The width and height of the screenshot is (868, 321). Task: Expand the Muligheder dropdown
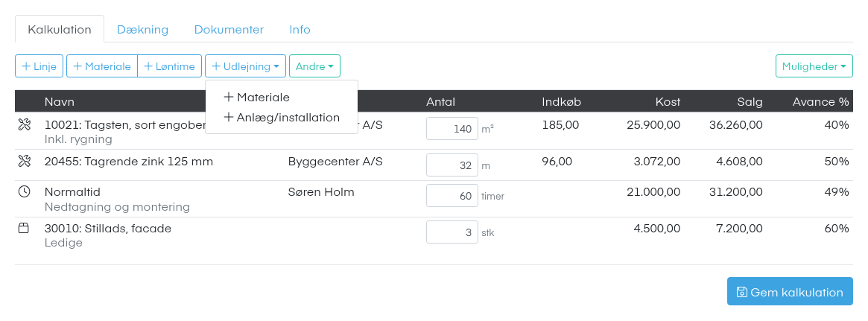point(814,66)
